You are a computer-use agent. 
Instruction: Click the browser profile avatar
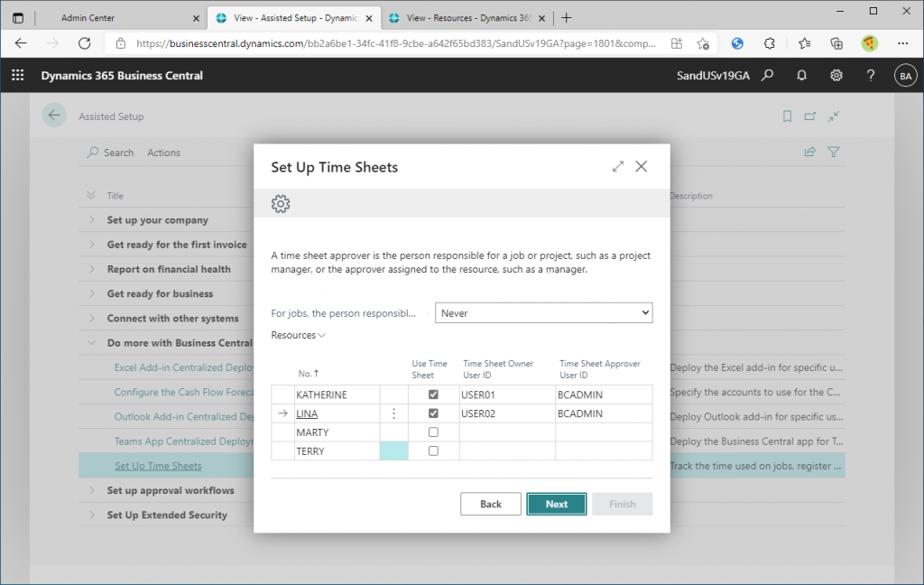click(869, 43)
